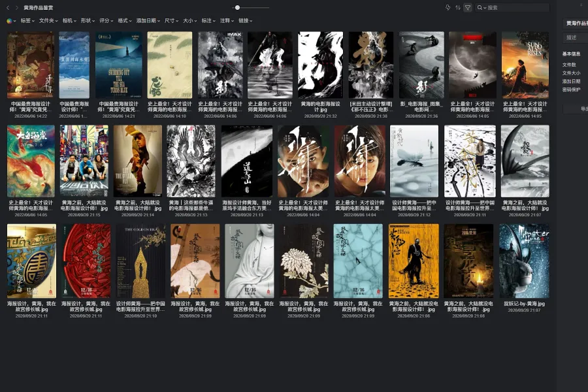Open the 添加日期 filter dropdown
This screenshot has width=588, height=392.
tap(148, 21)
